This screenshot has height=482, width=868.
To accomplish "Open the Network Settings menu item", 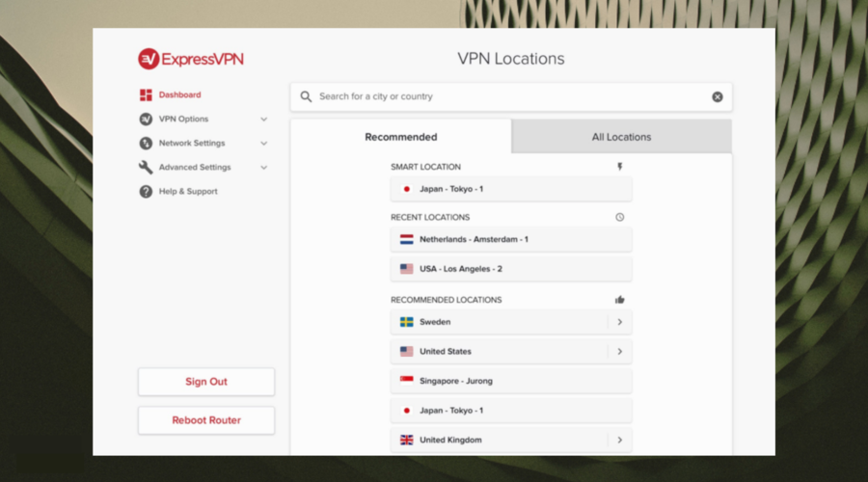I will click(192, 143).
